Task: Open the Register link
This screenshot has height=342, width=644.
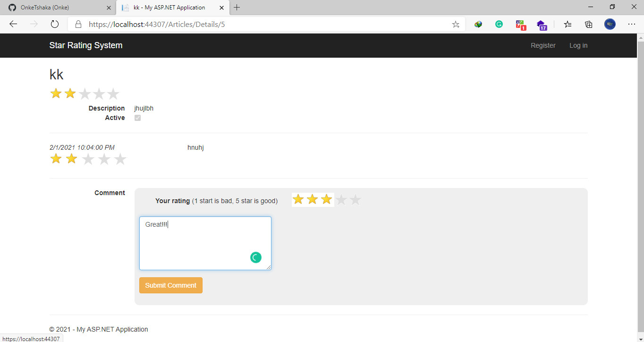Action: click(x=543, y=45)
